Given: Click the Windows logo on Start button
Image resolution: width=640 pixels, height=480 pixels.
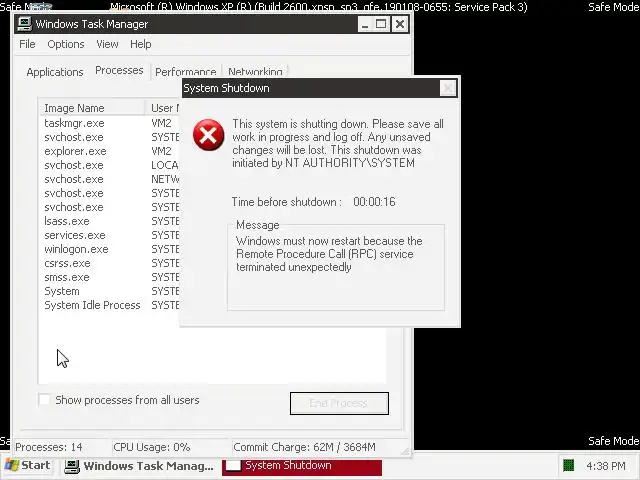Looking at the screenshot, I should (x=12, y=465).
